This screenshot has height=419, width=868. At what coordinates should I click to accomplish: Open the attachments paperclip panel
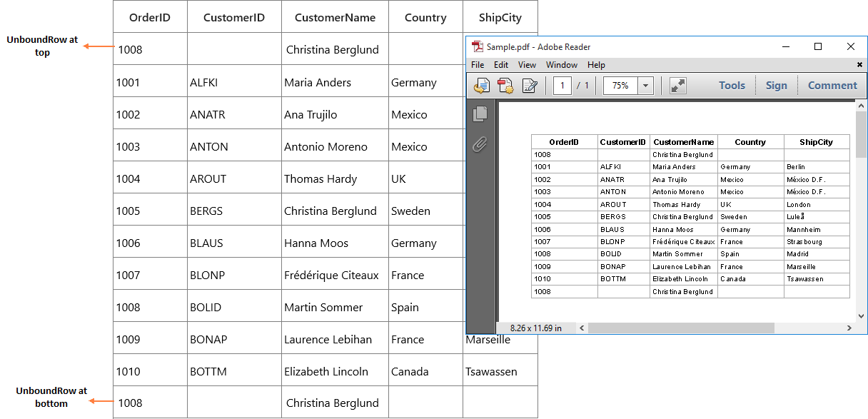click(x=480, y=145)
